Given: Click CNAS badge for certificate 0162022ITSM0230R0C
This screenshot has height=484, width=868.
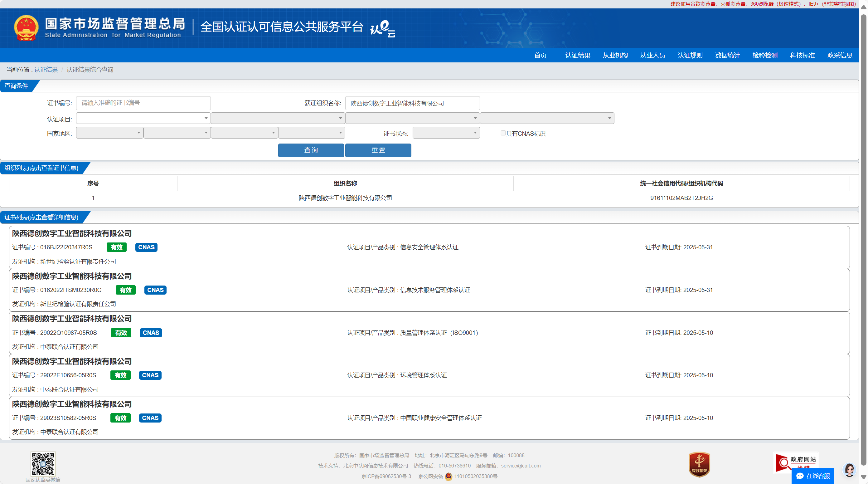Looking at the screenshot, I should pos(155,290).
